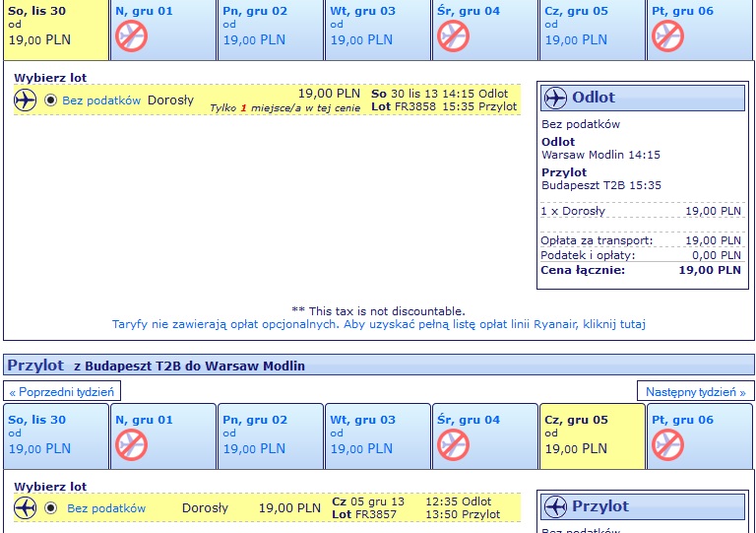
Task: Click the return Śr, gru 04 date tab
Action: [485, 436]
